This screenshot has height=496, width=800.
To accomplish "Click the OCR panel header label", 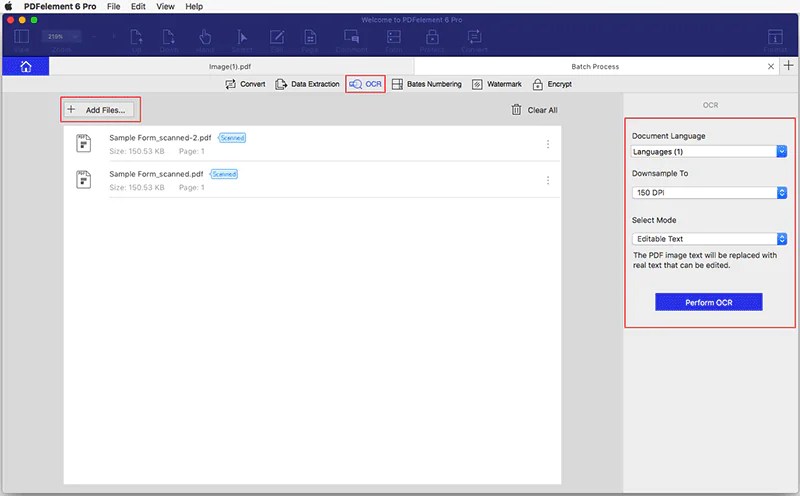I will tap(710, 105).
